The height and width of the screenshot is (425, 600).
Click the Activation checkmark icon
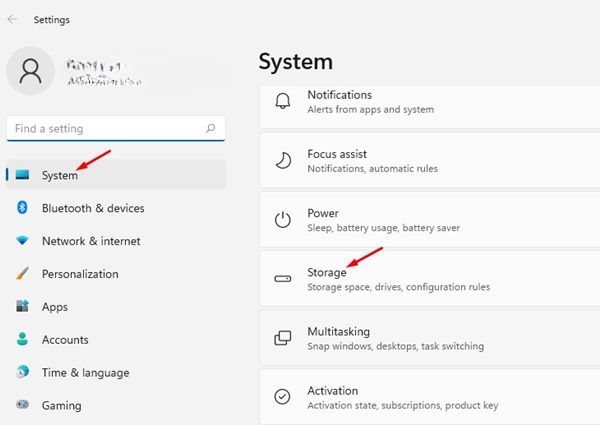283,397
